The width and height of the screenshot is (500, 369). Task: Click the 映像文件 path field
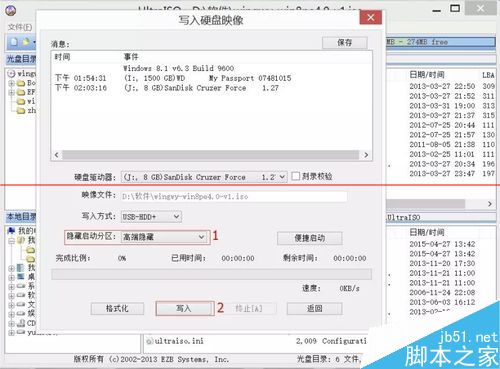click(x=234, y=196)
